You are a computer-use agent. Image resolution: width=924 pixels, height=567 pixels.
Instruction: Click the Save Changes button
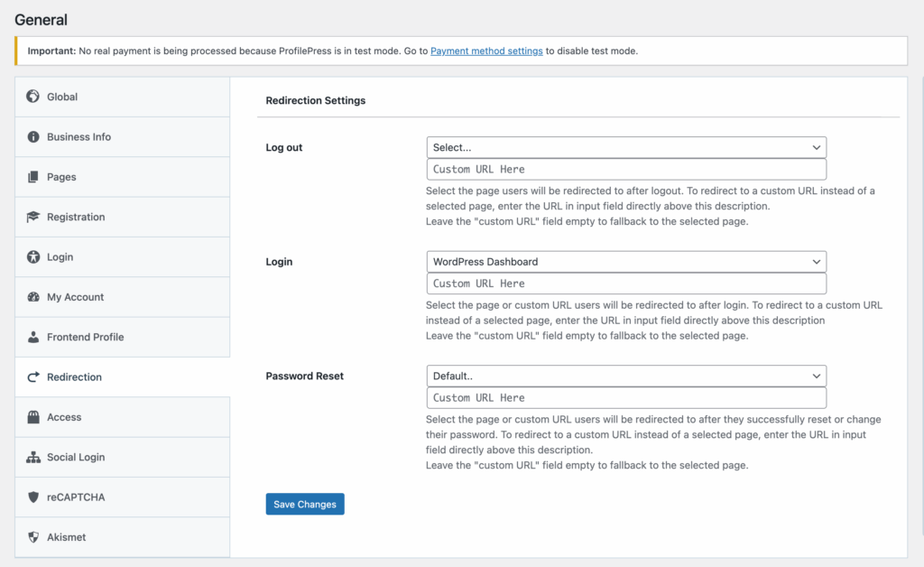point(304,504)
